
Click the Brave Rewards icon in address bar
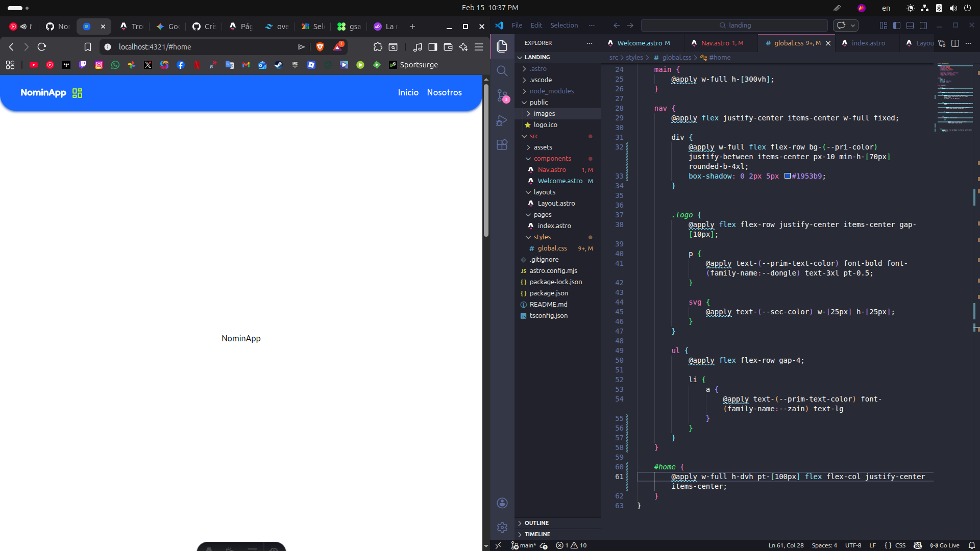[x=337, y=46]
